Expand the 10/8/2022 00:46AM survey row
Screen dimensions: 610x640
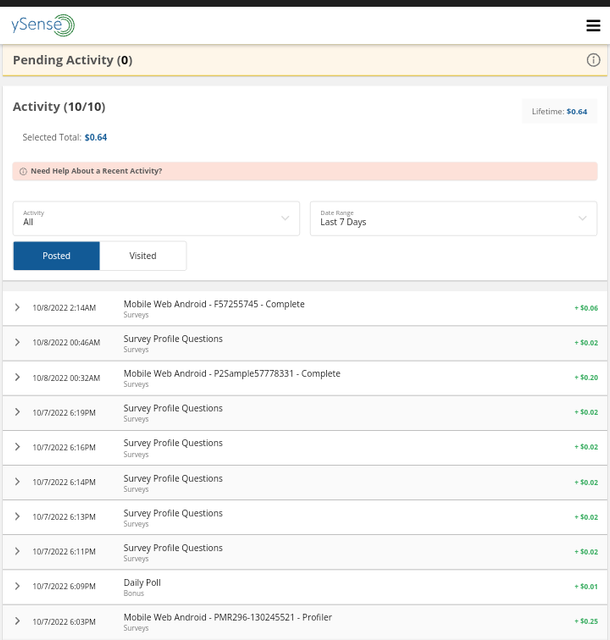[x=18, y=342]
